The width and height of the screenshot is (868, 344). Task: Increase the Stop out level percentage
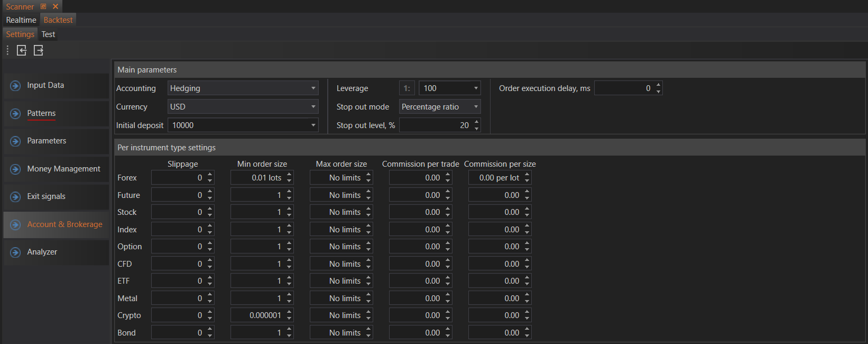click(x=477, y=122)
